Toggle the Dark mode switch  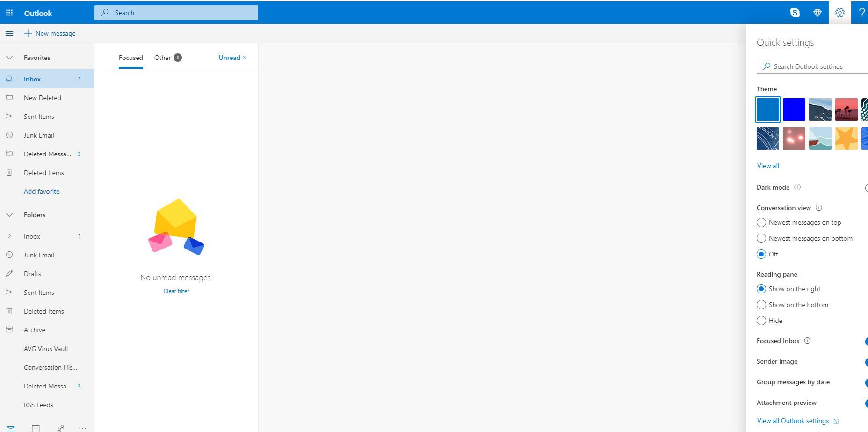pos(866,188)
